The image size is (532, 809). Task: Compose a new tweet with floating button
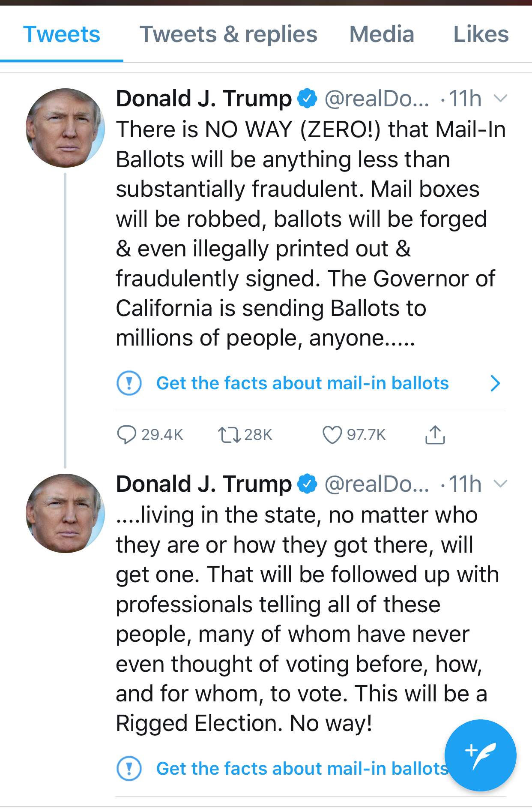[481, 755]
